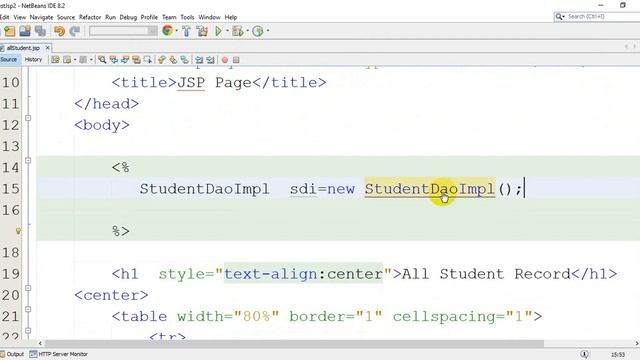Click the Find Selection magnifier icon
Screen dimensions: 640x360
(x=102, y=60)
